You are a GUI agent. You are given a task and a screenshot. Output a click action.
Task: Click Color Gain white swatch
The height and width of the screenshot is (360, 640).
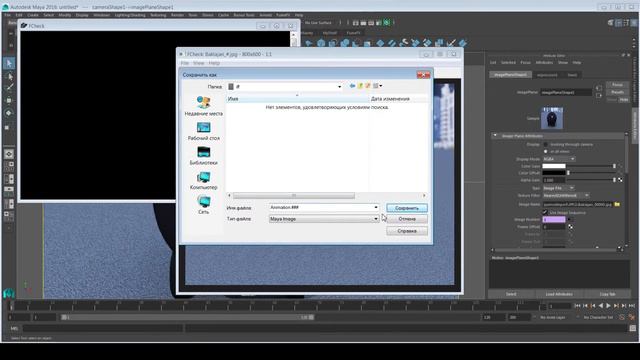[554, 166]
